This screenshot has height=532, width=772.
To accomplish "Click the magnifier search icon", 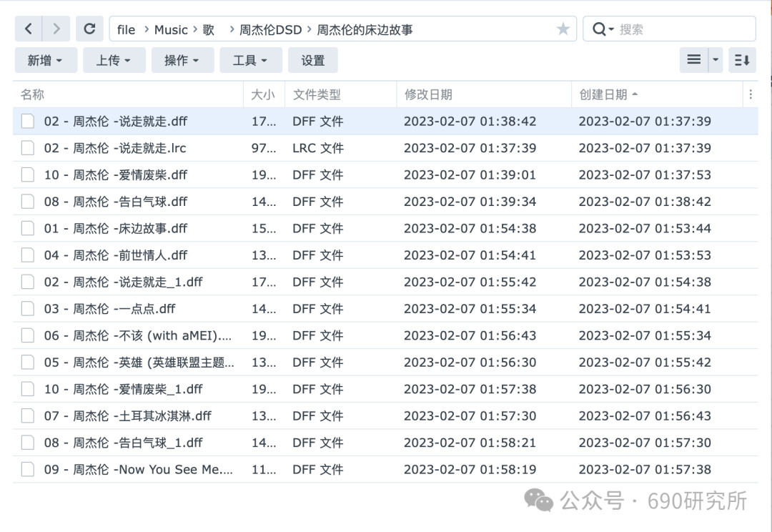I will (x=599, y=29).
